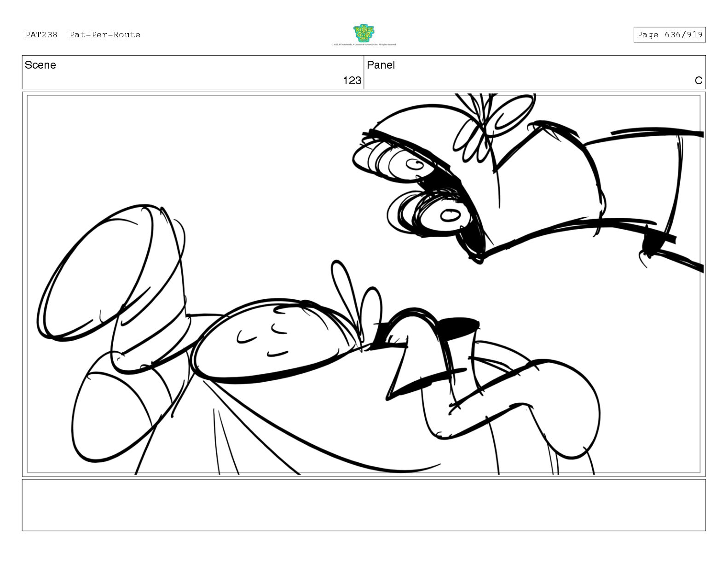
Task: Click the Patrick Star Show logo
Action: click(x=364, y=34)
